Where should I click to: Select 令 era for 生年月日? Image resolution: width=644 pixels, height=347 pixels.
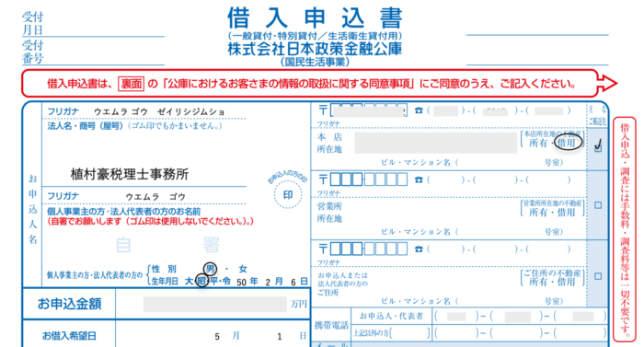(226, 282)
